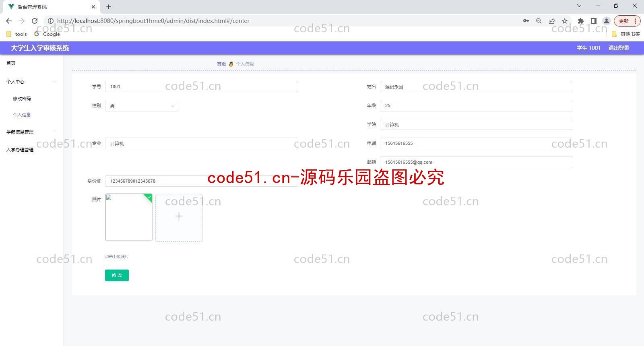
Task: Click the 个人信息 breadcrumb text
Action: (245, 64)
